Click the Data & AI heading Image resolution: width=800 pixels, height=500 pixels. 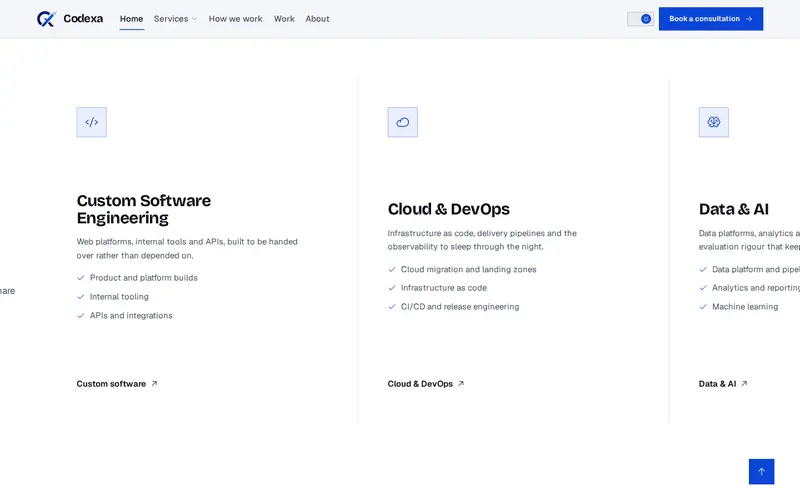(734, 209)
